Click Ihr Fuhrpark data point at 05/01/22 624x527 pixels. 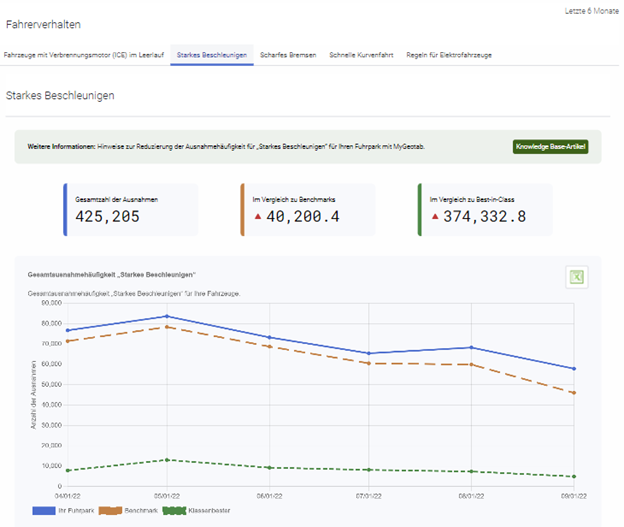pos(167,316)
